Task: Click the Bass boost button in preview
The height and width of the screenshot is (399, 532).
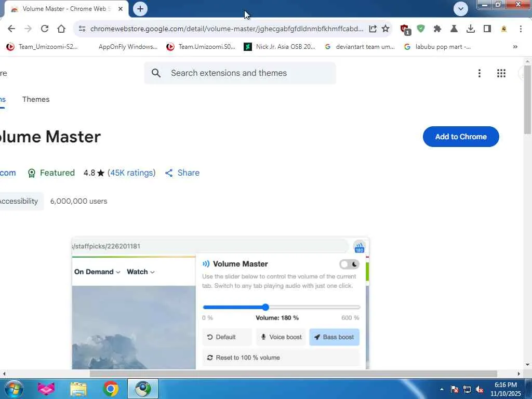Action: pyautogui.click(x=334, y=337)
